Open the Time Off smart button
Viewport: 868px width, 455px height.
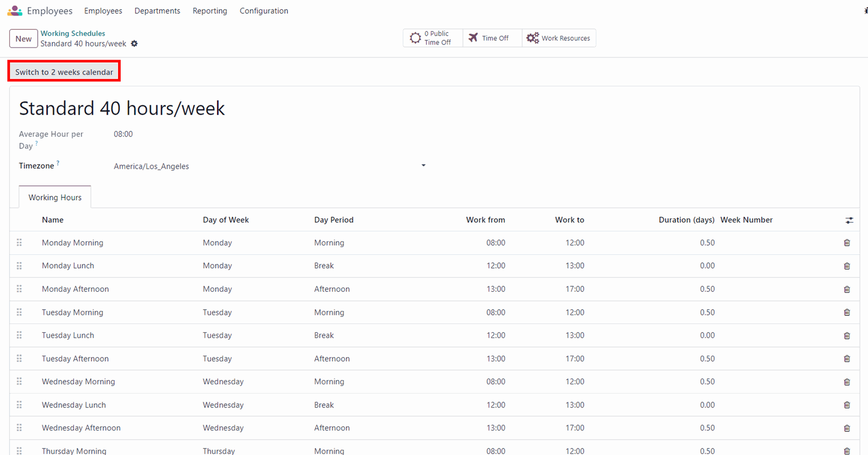click(492, 38)
